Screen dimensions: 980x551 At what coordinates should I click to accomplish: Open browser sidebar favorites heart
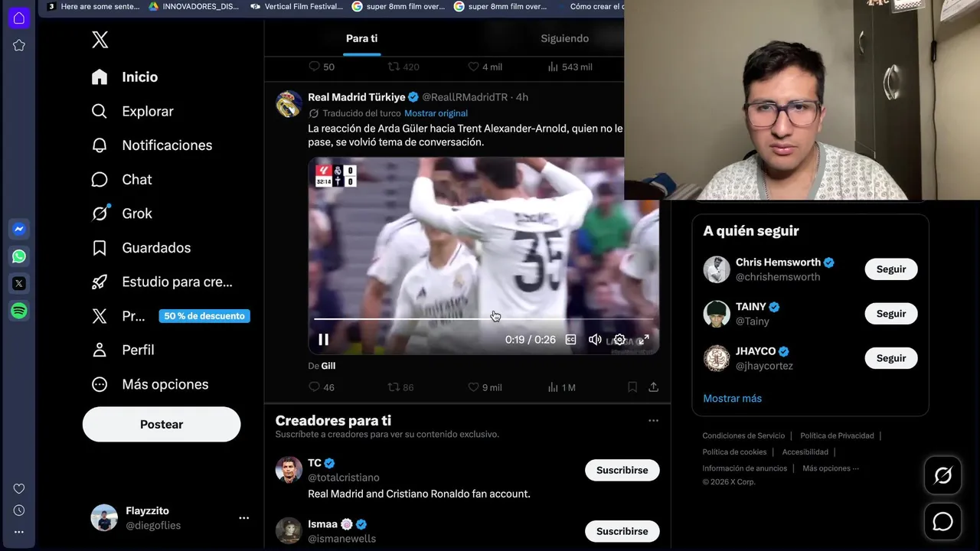pos(19,489)
